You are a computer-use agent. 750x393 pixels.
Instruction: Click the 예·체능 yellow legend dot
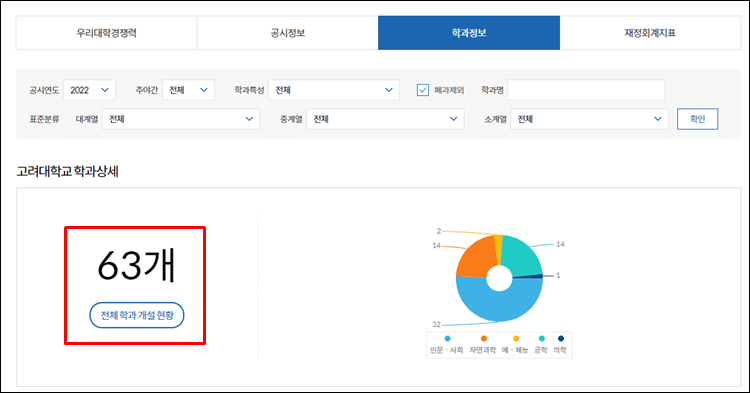(516, 338)
